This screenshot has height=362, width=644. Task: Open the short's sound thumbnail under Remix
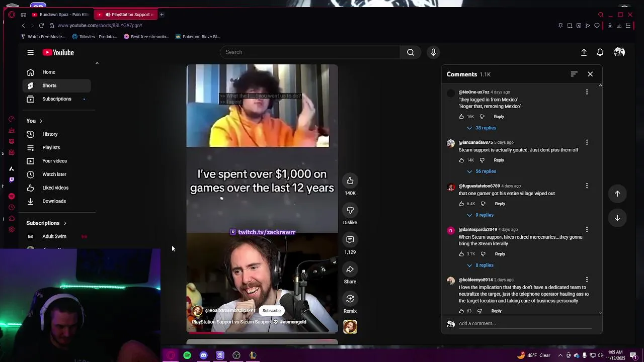pyautogui.click(x=350, y=327)
